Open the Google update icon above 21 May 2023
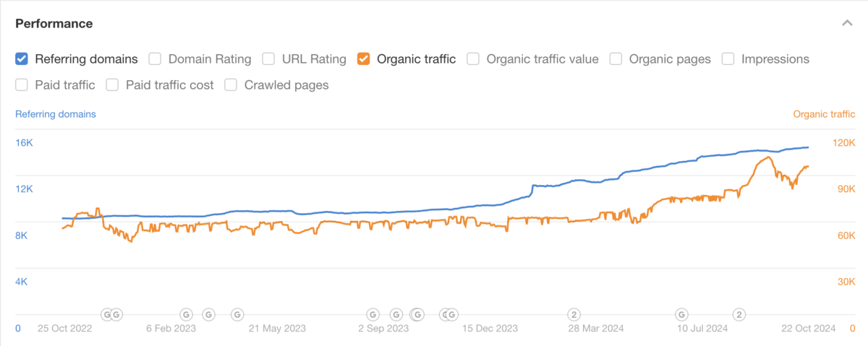This screenshot has width=868, height=346. 237,314
